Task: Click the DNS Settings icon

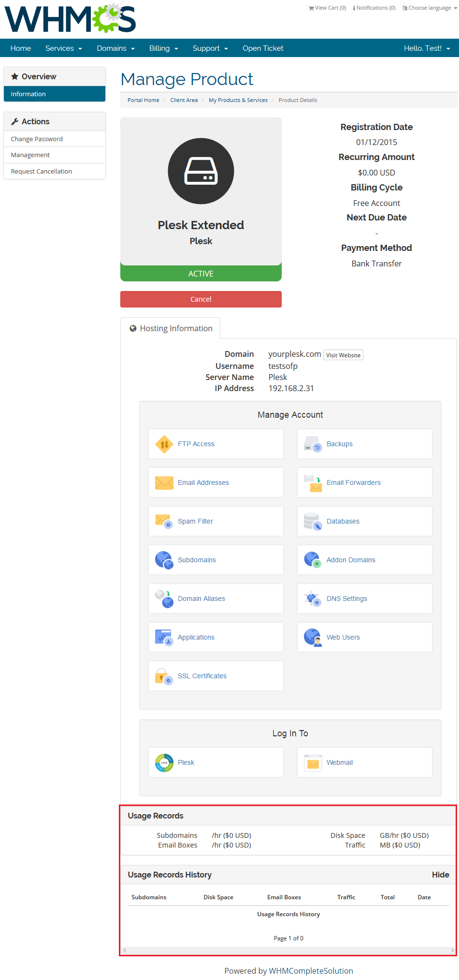Action: tap(313, 599)
